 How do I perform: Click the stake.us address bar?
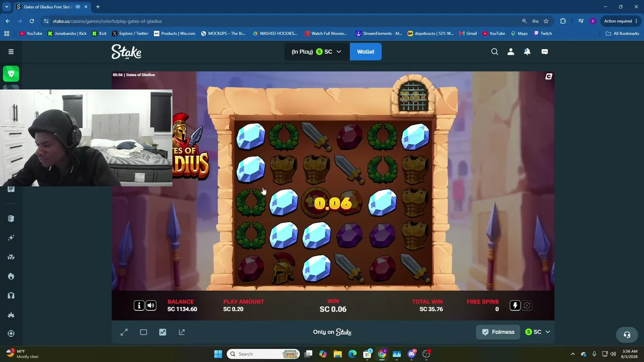282,21
